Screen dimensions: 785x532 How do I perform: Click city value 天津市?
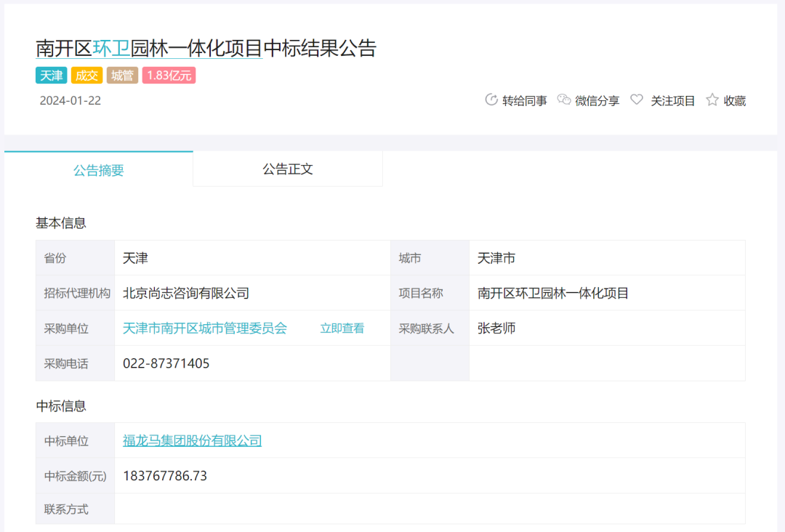click(496, 258)
